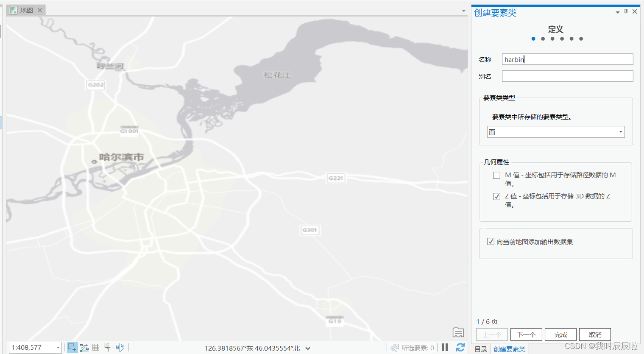Refresh the map with the refresh icon
The image size is (644, 354).
[x=460, y=347]
